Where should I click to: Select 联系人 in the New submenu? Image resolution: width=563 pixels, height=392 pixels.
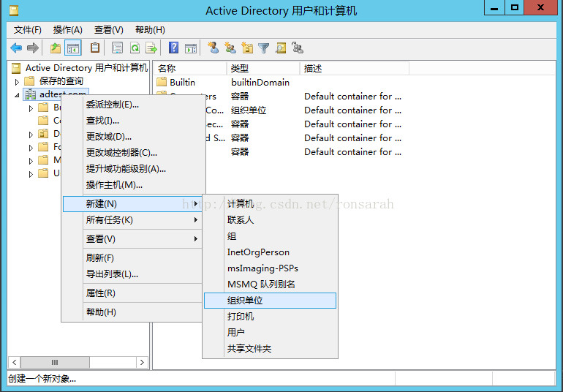[x=270, y=220]
